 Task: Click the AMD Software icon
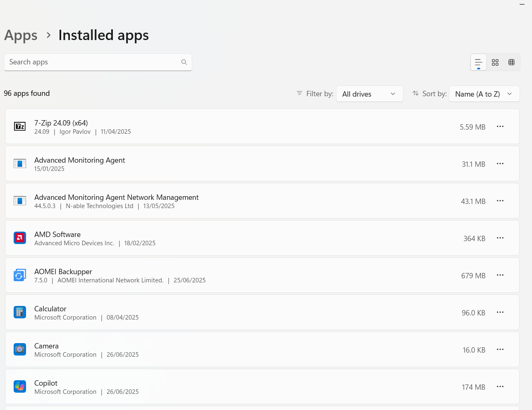[x=20, y=238]
